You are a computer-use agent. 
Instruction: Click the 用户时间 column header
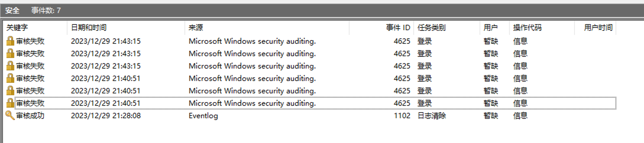click(x=598, y=28)
